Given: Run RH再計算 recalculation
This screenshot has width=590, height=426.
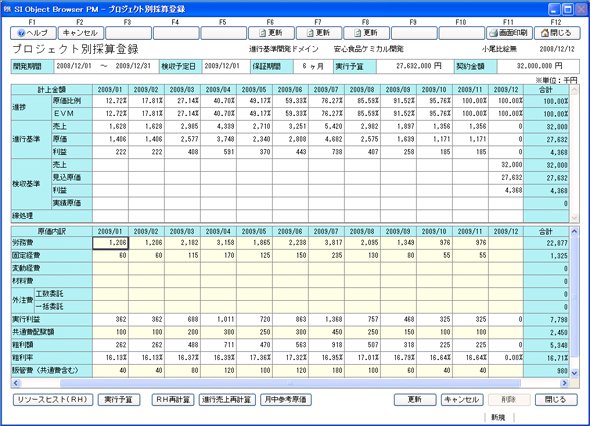Looking at the screenshot, I should pos(173,400).
